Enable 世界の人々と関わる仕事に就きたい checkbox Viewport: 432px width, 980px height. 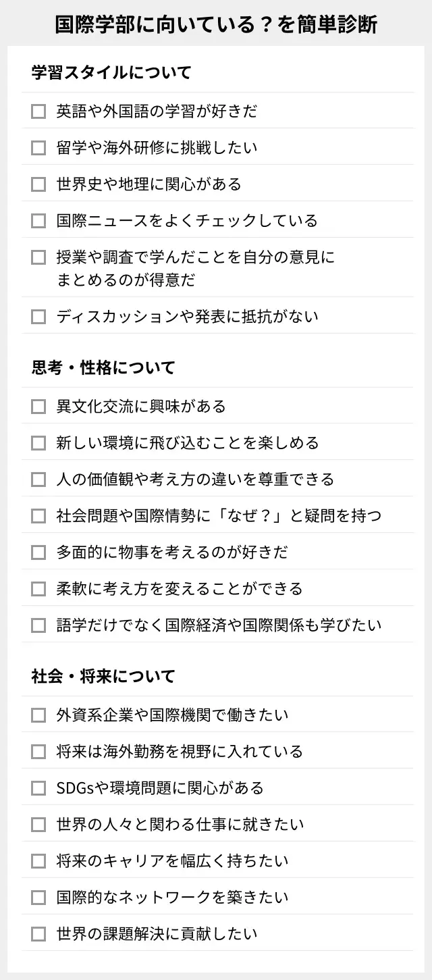point(38,825)
